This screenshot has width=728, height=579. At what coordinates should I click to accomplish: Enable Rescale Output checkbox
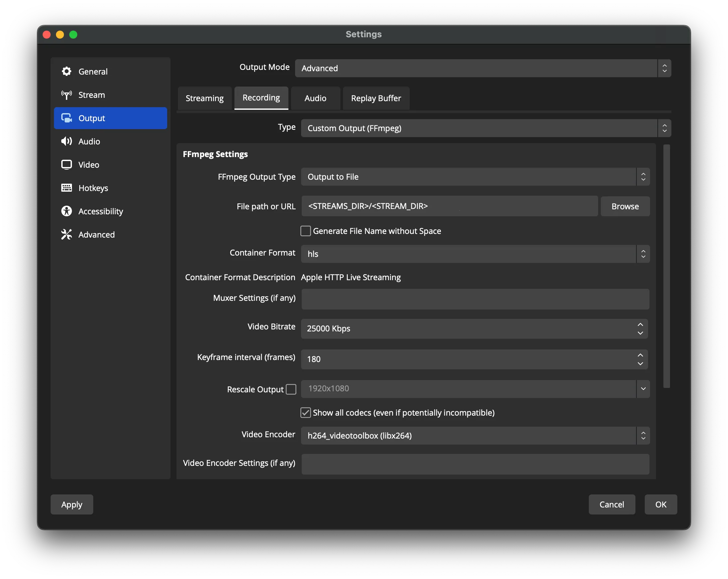point(291,389)
